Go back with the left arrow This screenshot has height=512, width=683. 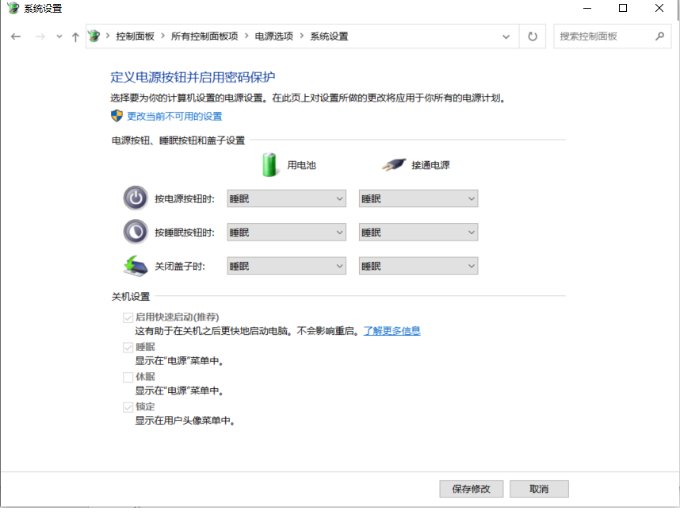[x=16, y=37]
